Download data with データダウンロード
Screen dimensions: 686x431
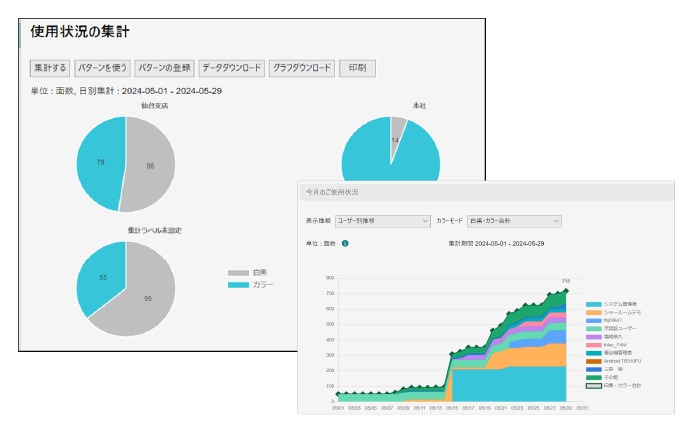coord(231,68)
